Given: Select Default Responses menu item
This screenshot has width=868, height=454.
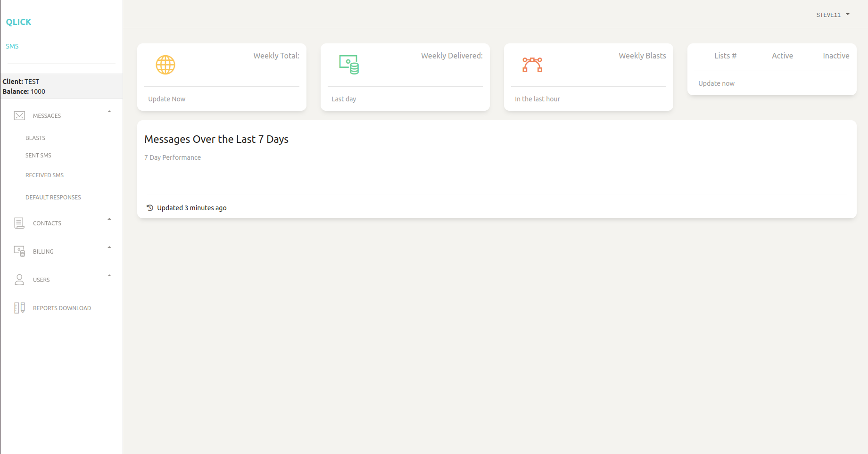Looking at the screenshot, I should pyautogui.click(x=53, y=198).
